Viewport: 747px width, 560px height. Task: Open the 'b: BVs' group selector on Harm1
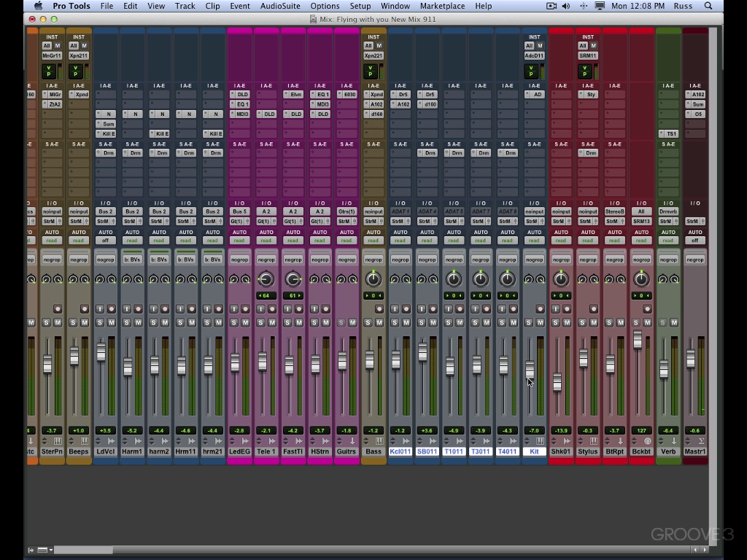pyautogui.click(x=132, y=260)
